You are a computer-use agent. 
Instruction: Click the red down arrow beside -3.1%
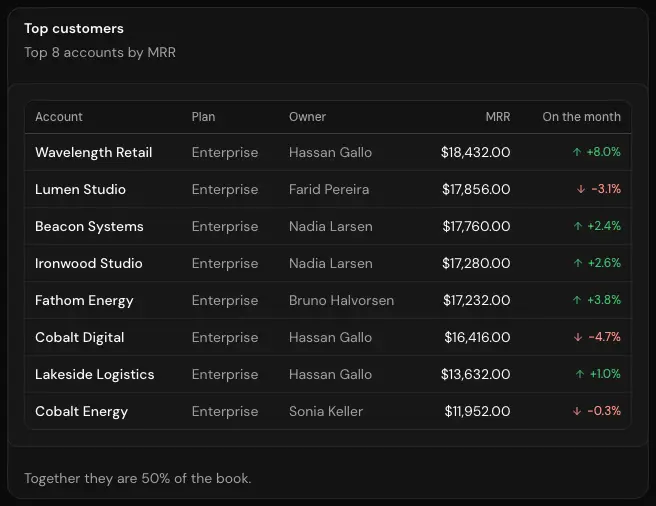click(x=581, y=189)
